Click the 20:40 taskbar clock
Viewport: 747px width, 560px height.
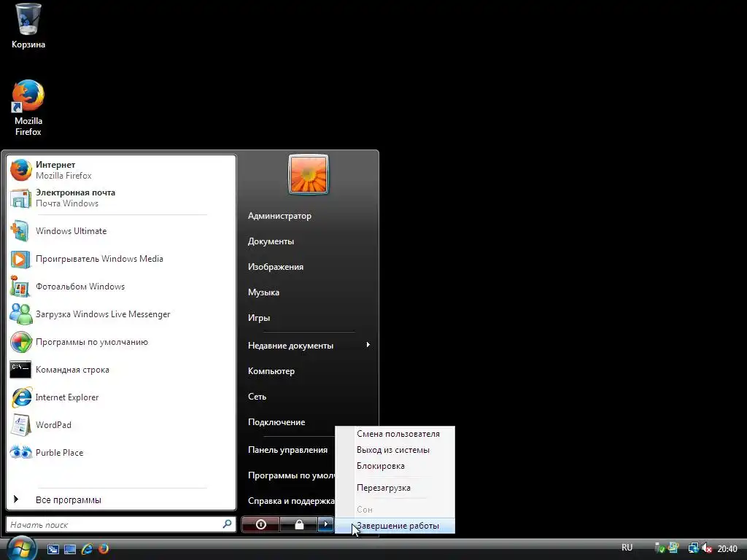727,549
